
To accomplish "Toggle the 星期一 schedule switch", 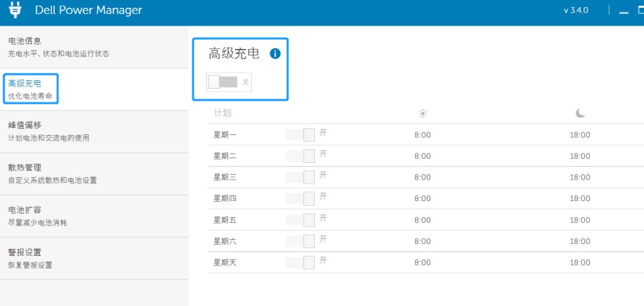I will (x=300, y=135).
